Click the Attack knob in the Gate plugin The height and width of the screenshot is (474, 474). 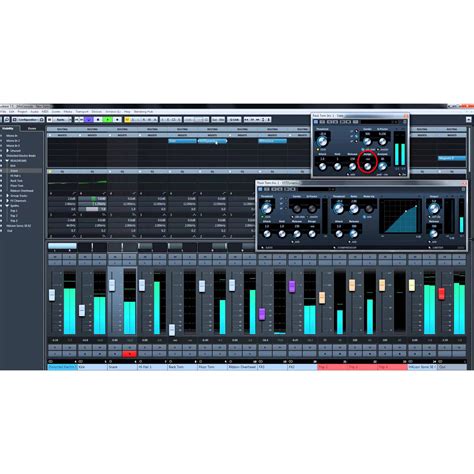point(322,167)
